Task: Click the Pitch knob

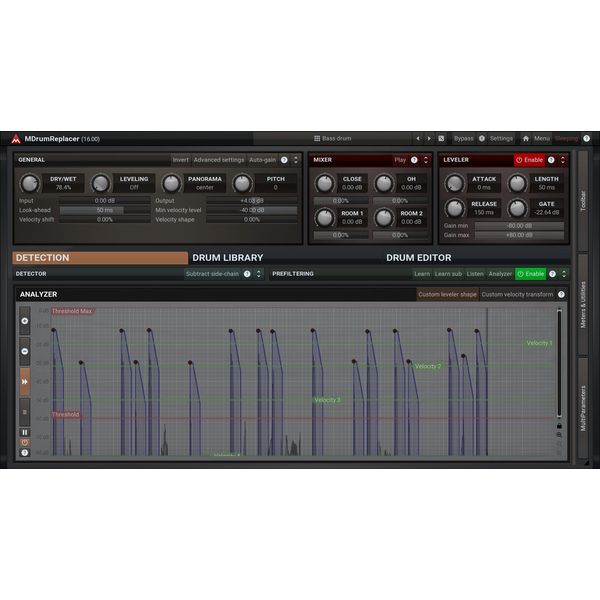Action: 242,184
